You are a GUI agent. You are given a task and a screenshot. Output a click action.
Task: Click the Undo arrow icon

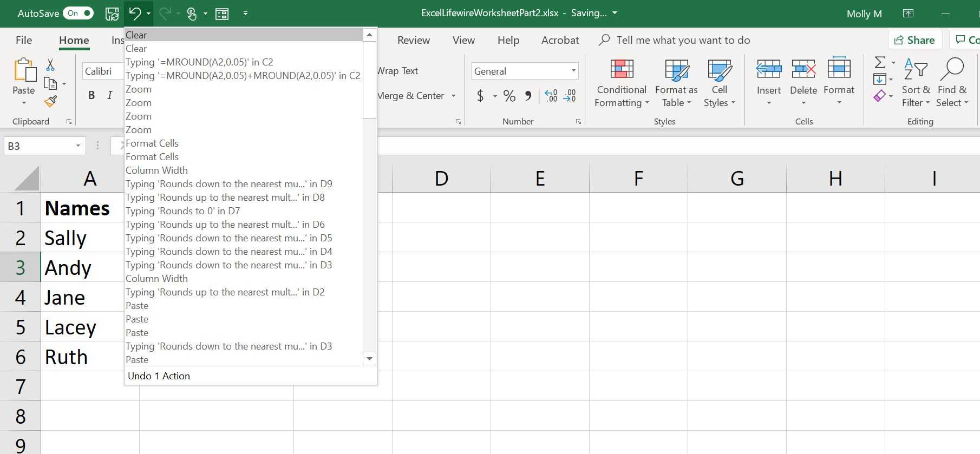tap(135, 14)
